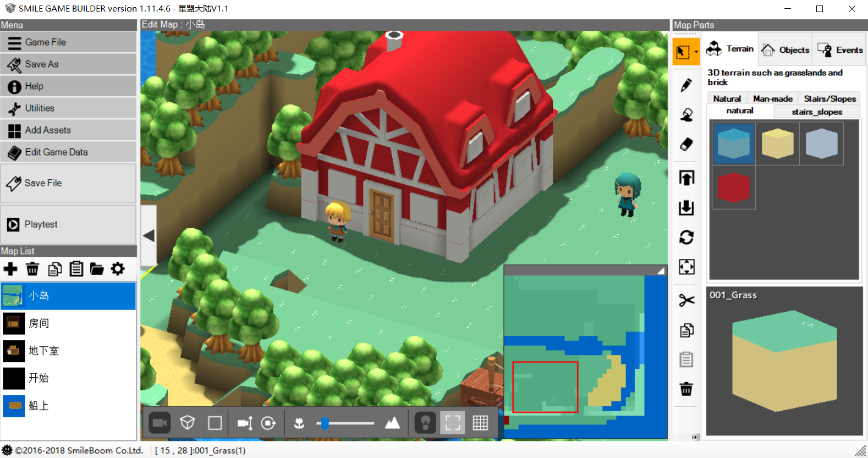
Task: Switch to the 3D cube perspective view
Action: point(188,423)
